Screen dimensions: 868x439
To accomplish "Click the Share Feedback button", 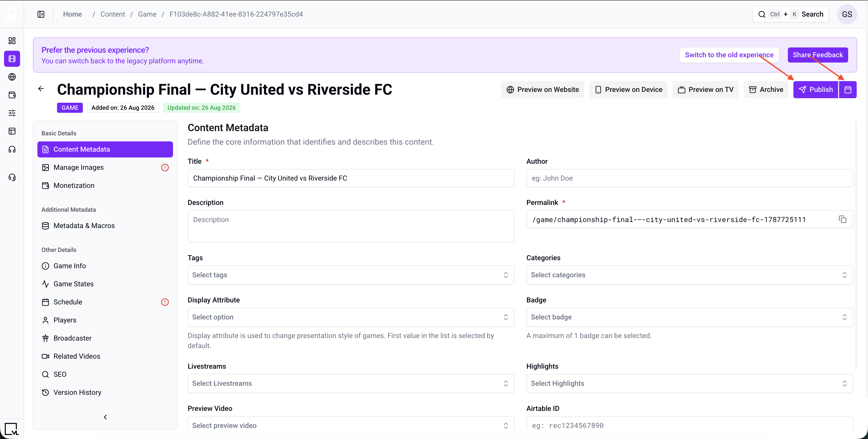I will coord(818,55).
